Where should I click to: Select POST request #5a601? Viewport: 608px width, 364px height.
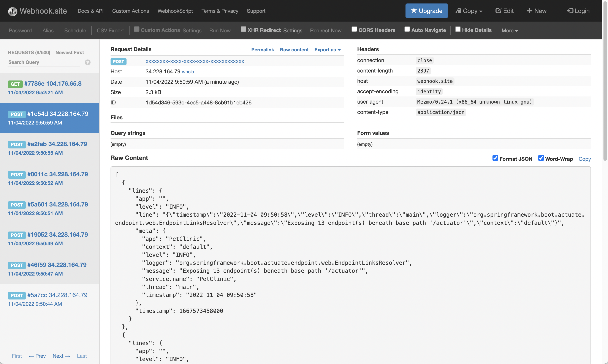[50, 208]
